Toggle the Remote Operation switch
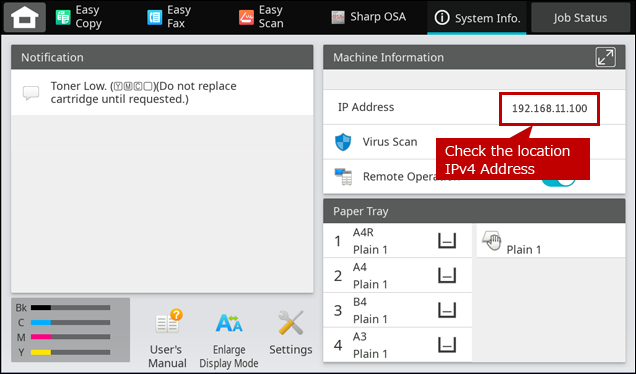This screenshot has width=636, height=374. 559,181
